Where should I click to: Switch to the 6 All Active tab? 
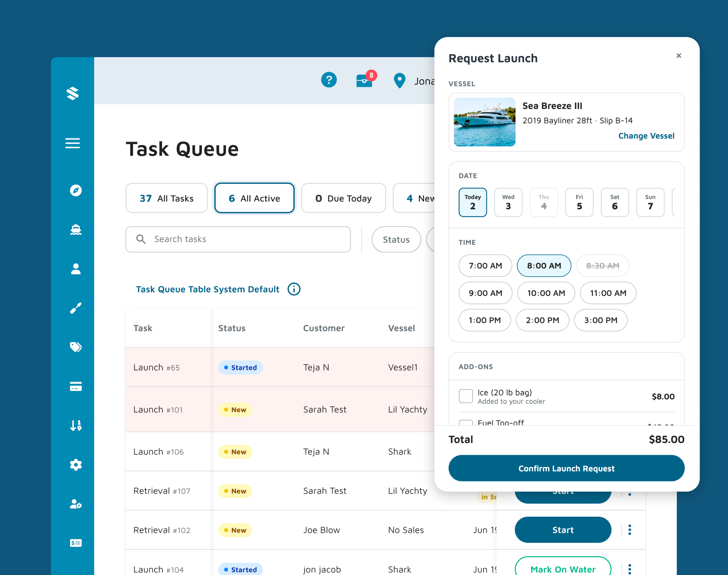point(254,198)
